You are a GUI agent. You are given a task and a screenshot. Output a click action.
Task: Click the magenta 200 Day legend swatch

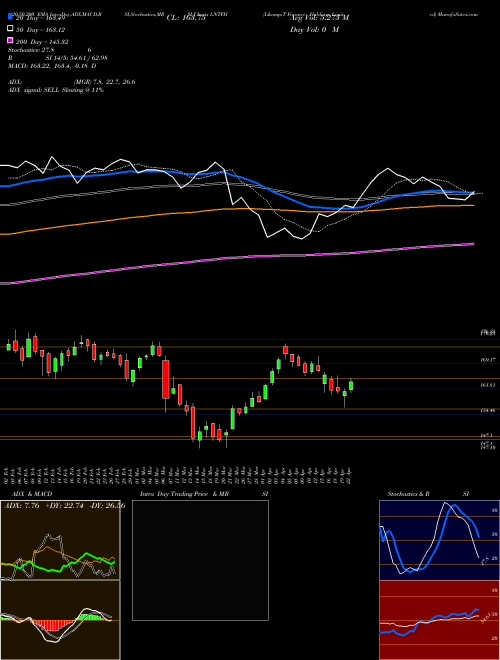(10, 40)
